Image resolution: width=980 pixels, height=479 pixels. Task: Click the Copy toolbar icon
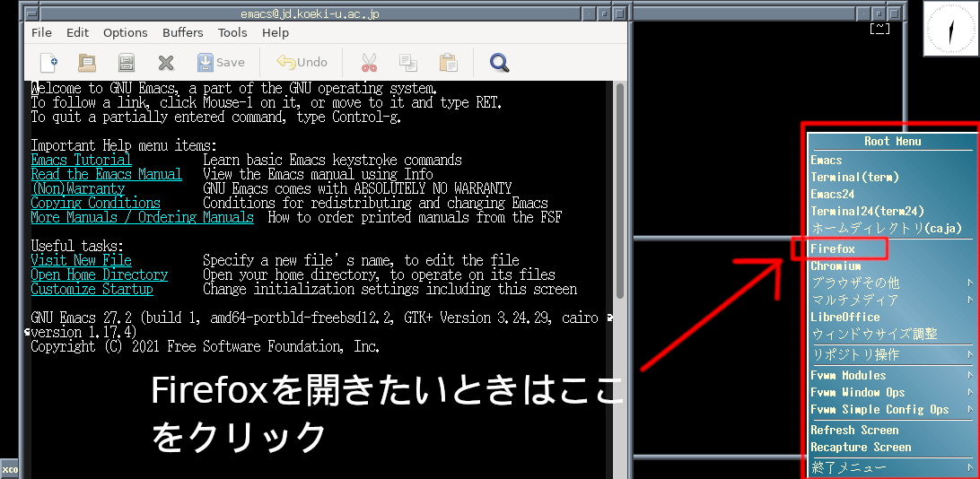click(408, 63)
